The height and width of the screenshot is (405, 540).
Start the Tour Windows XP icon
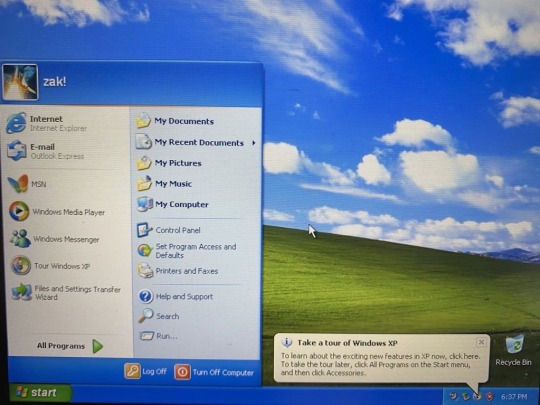pos(21,265)
